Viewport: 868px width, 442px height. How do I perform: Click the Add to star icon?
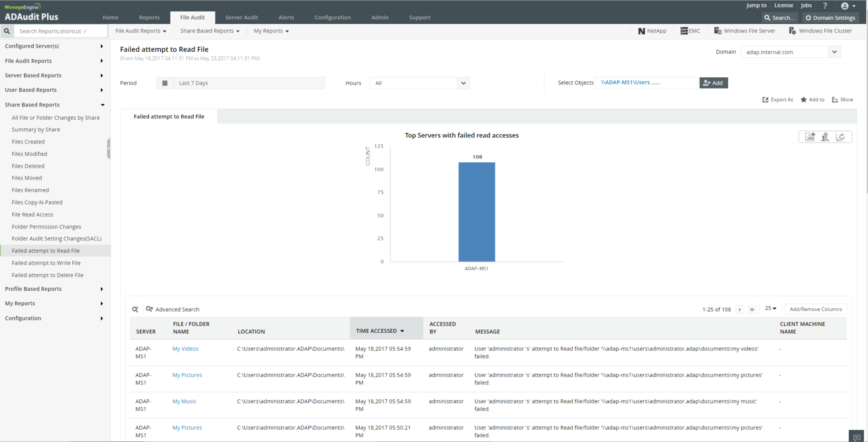(804, 100)
